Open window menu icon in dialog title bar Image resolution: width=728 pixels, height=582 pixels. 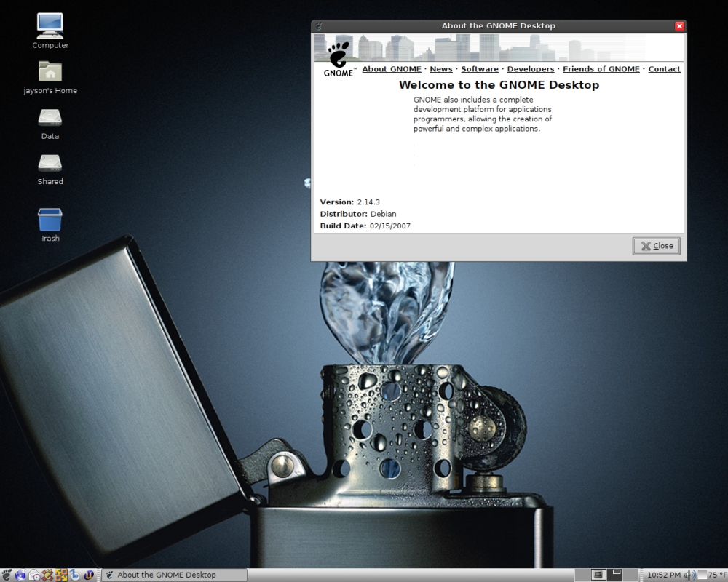pyautogui.click(x=319, y=26)
